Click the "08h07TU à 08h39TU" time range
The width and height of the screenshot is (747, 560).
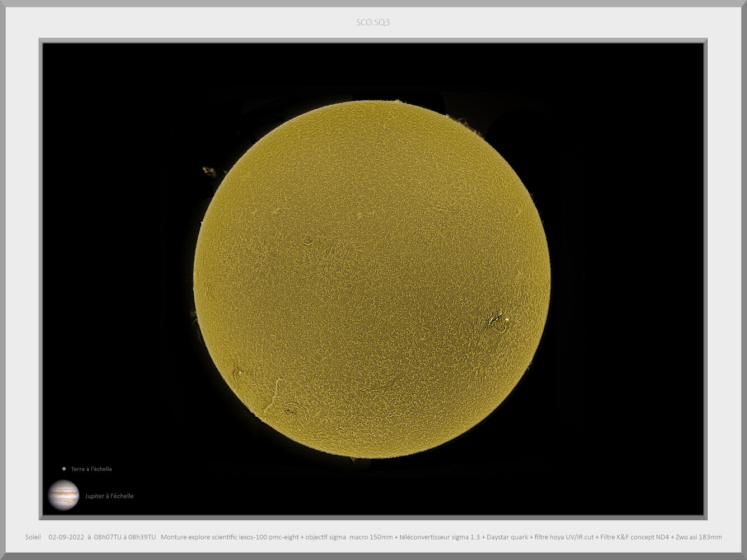click(x=125, y=537)
